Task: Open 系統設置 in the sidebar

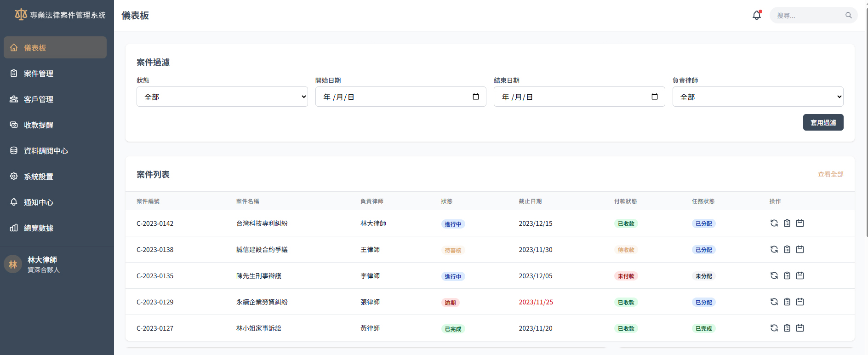Action: point(39,177)
